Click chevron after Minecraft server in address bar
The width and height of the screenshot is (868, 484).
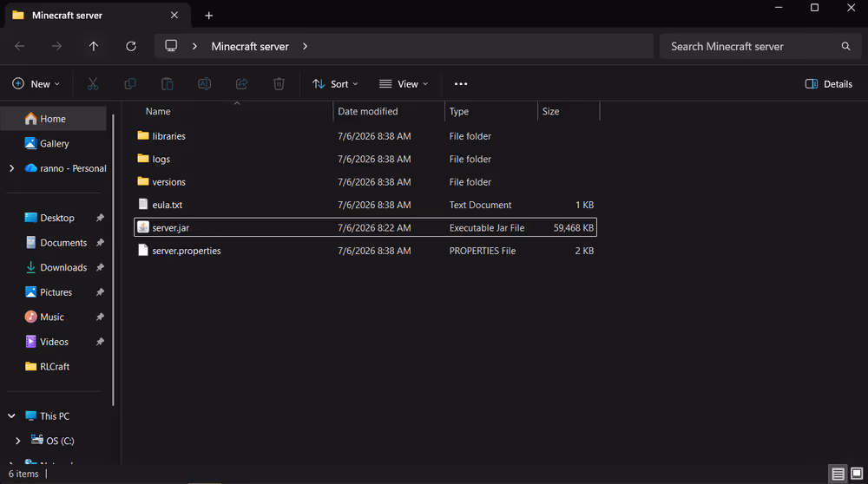305,47
